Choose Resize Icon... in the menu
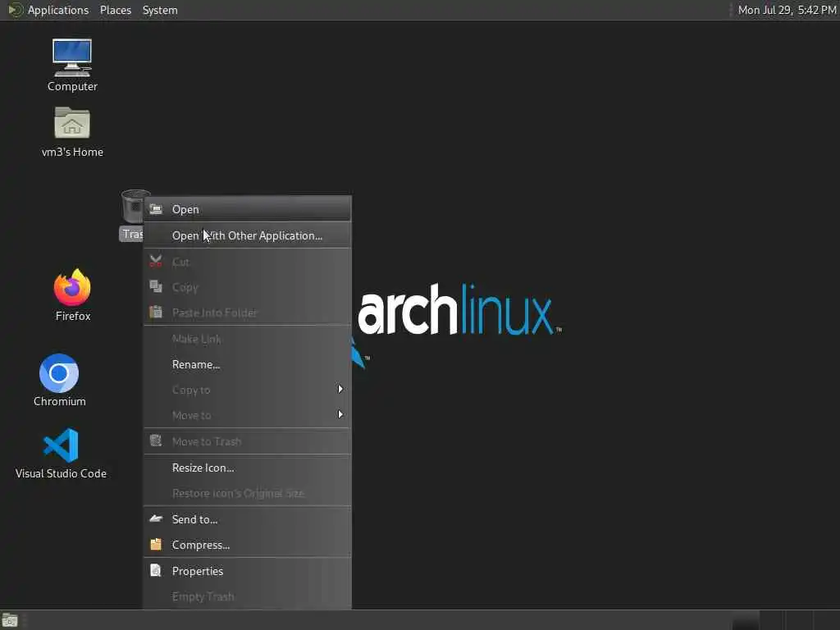The width and height of the screenshot is (840, 630). 248,468
